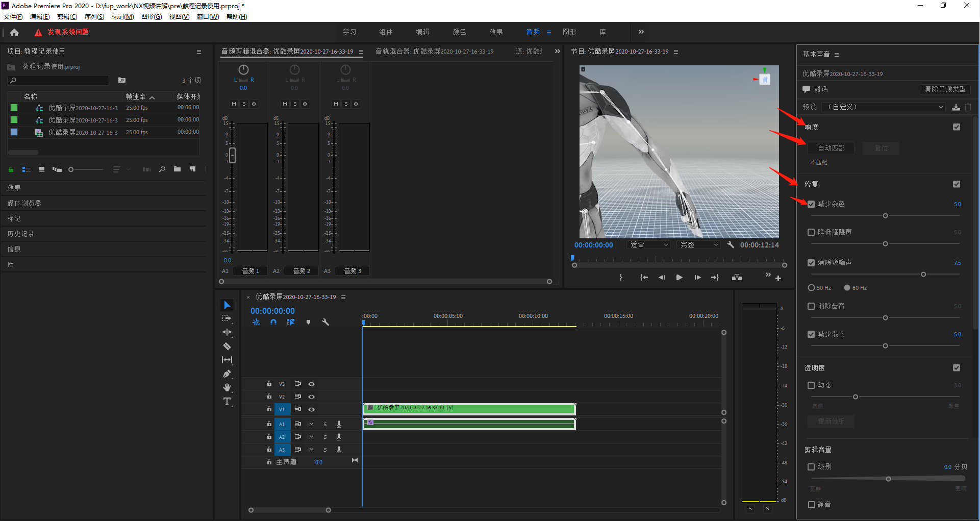The width and height of the screenshot is (980, 521).
Task: Switch to the 效果 workspace tab
Action: (x=496, y=32)
